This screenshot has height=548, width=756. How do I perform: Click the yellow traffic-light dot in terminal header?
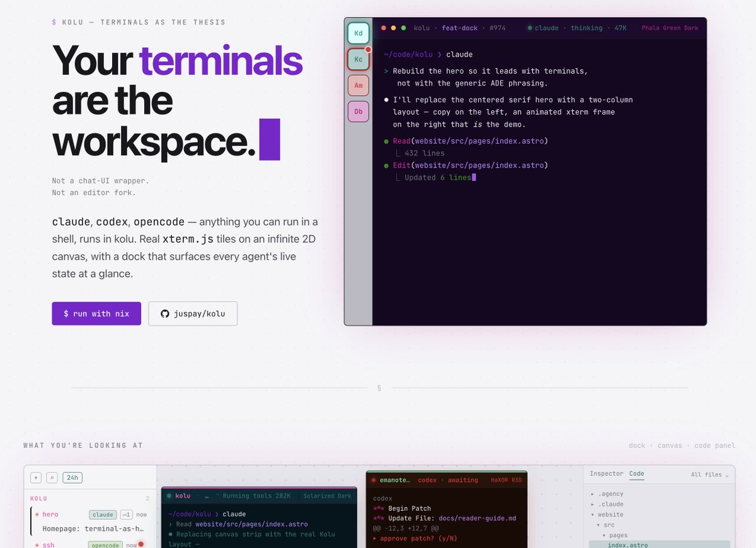click(394, 28)
